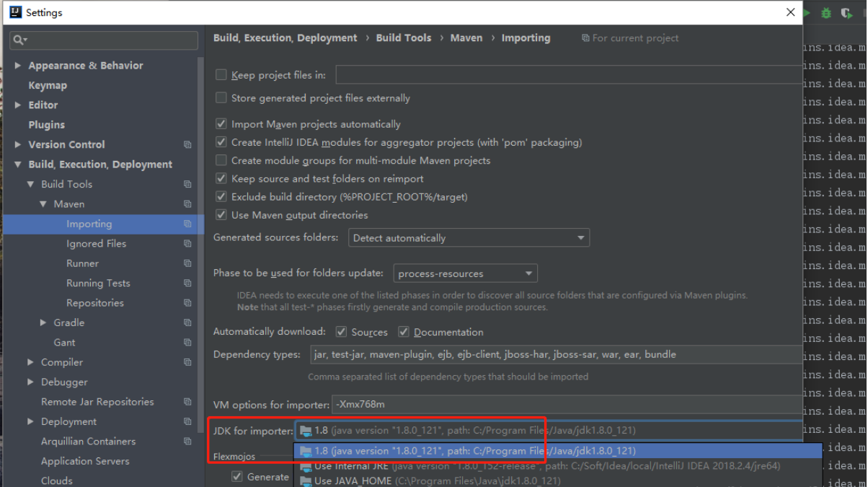
Task: Click the 'Dependency types' text field
Action: coord(556,355)
